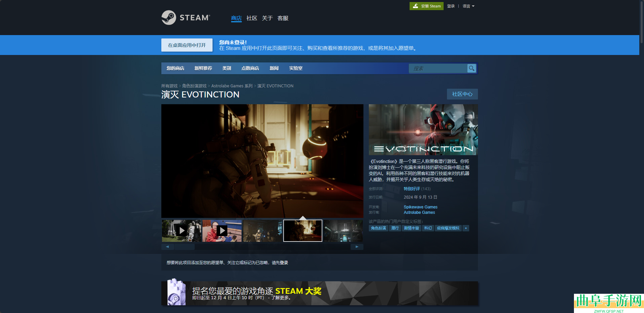Click the 登录 login link at top
This screenshot has width=644, height=313.
coord(451,6)
